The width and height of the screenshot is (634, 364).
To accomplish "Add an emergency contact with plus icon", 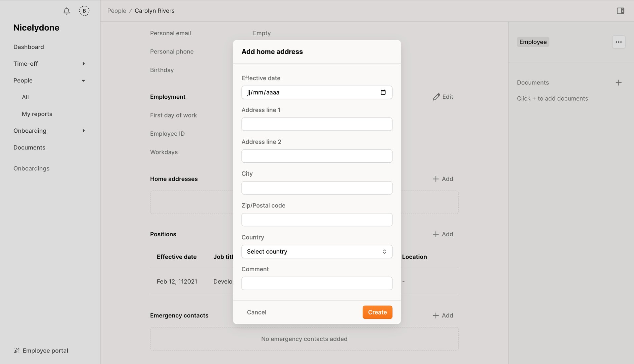I will point(442,315).
